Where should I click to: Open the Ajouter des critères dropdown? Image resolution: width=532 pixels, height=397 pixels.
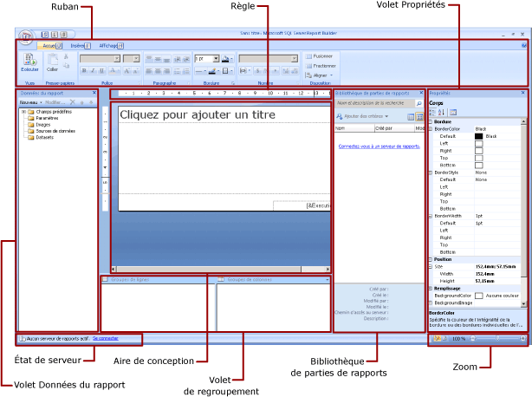362,116
